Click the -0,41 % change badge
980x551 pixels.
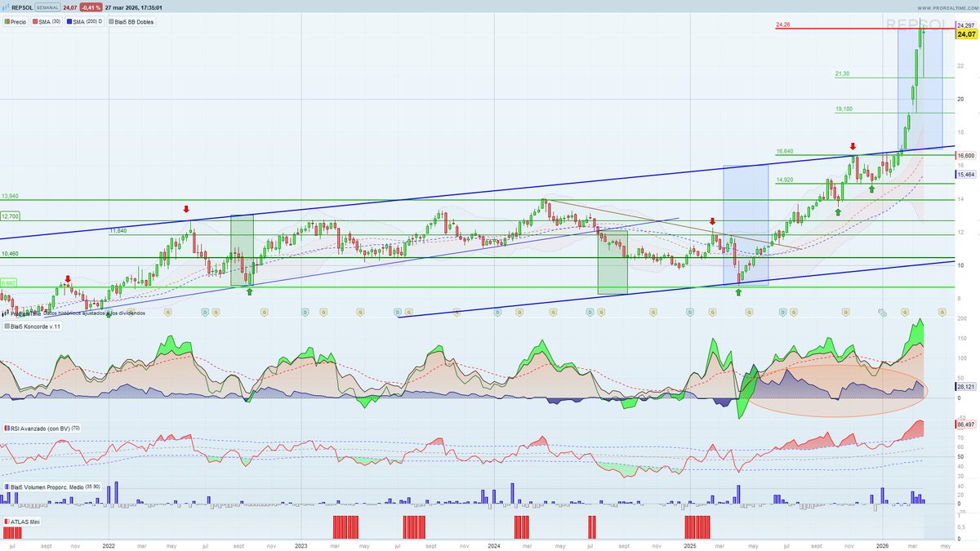point(91,7)
